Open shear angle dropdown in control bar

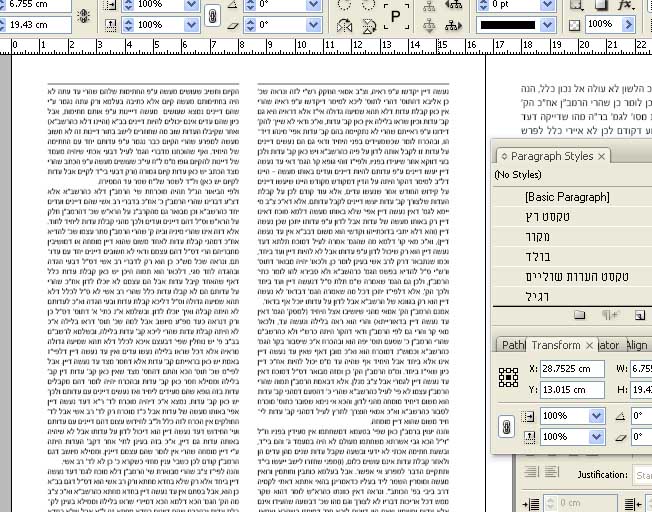[314, 25]
